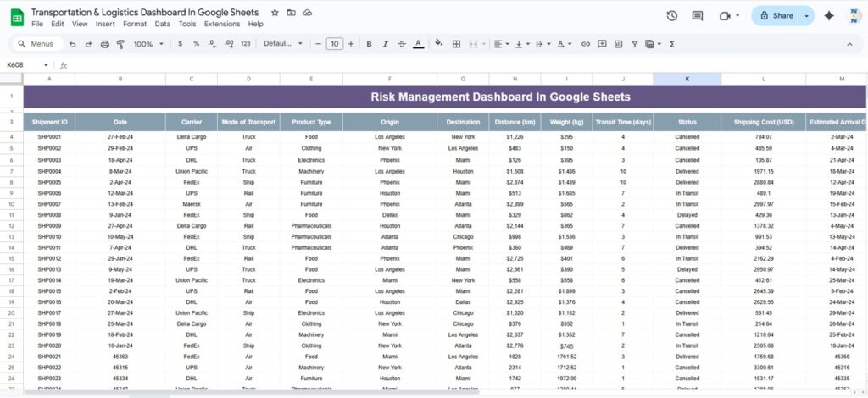Viewport: 868px width, 398px height.
Task: Open vertical align dropdown
Action: 522,44
